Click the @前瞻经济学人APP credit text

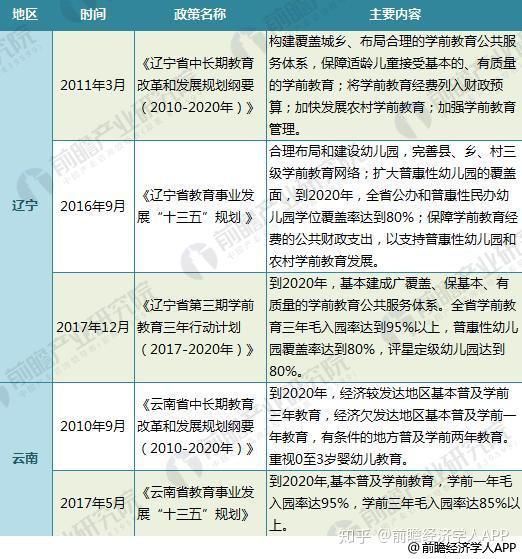pyautogui.click(x=462, y=548)
